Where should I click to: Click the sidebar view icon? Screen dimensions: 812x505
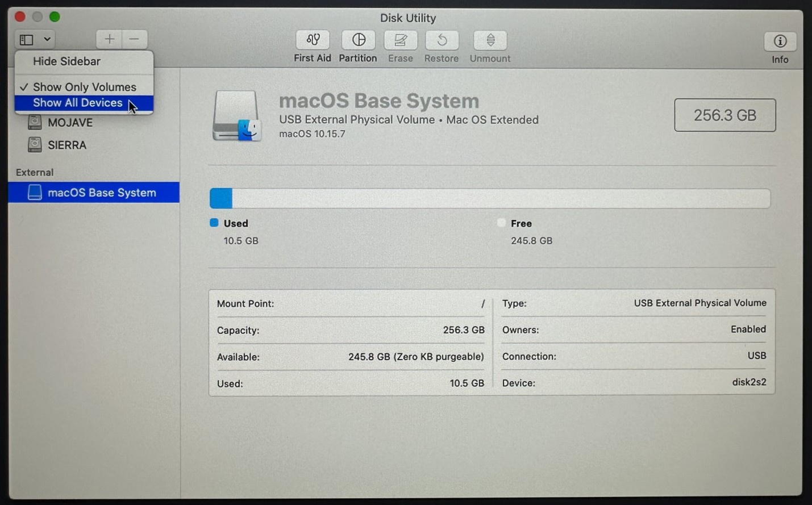26,40
